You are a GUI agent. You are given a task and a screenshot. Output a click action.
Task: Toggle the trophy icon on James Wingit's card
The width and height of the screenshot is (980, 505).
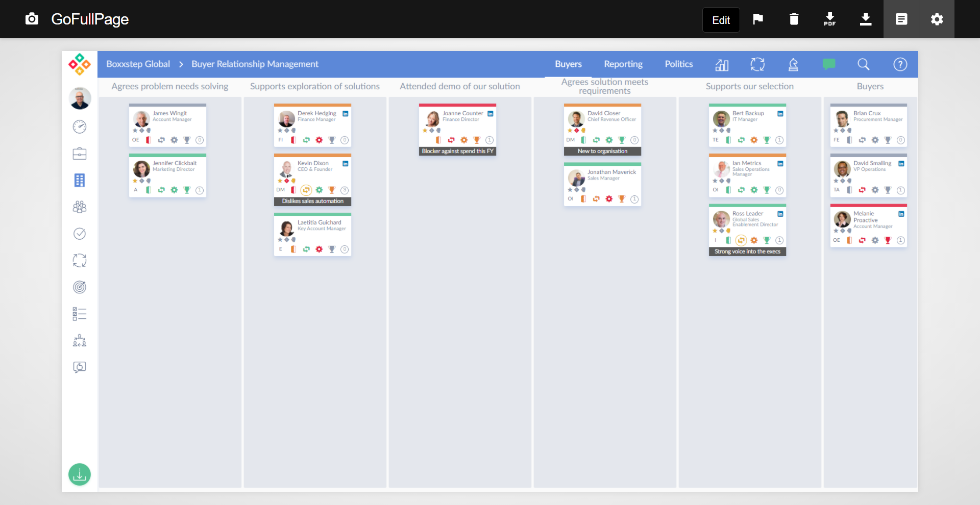click(x=187, y=140)
